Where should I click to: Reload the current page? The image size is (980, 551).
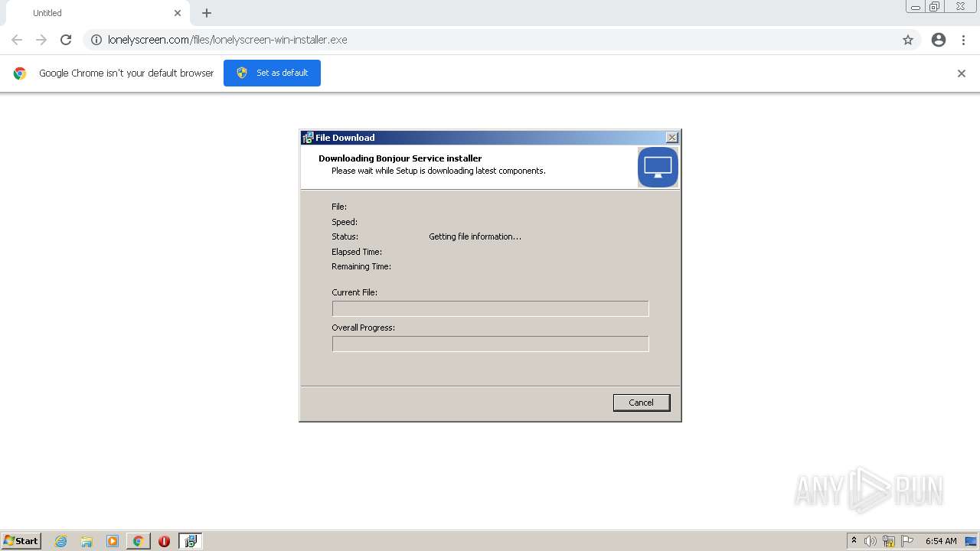(66, 40)
